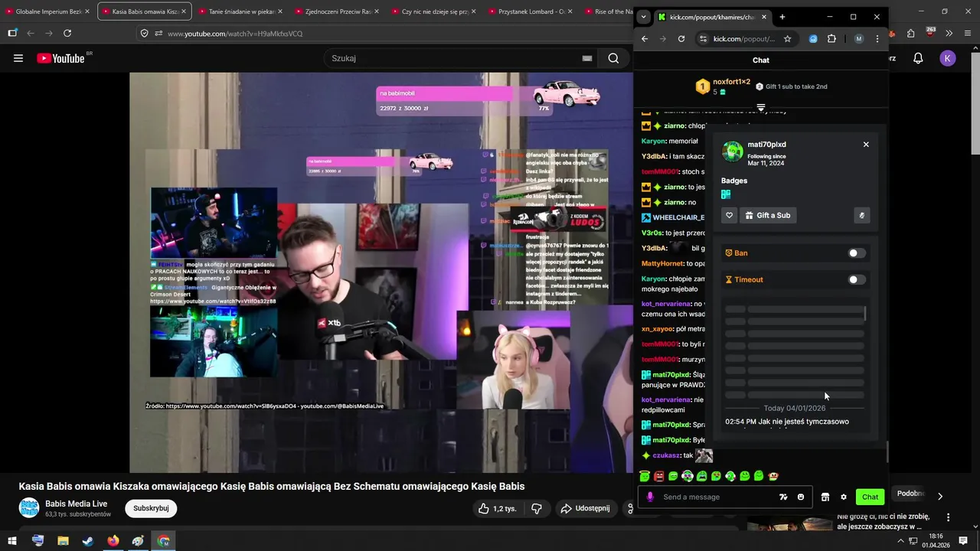Open a new tab in Kick Chrome window
This screenshot has height=551, width=980.
pyautogui.click(x=782, y=17)
